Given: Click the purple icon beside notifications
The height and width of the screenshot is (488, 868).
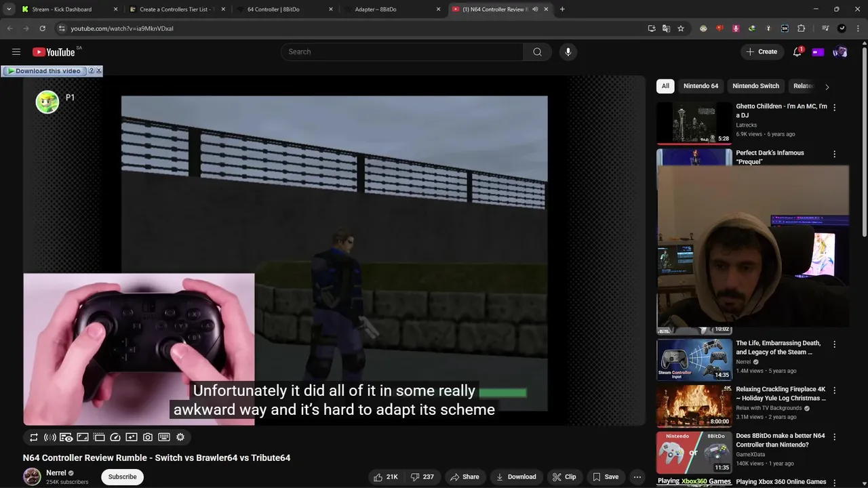Looking at the screenshot, I should [818, 52].
